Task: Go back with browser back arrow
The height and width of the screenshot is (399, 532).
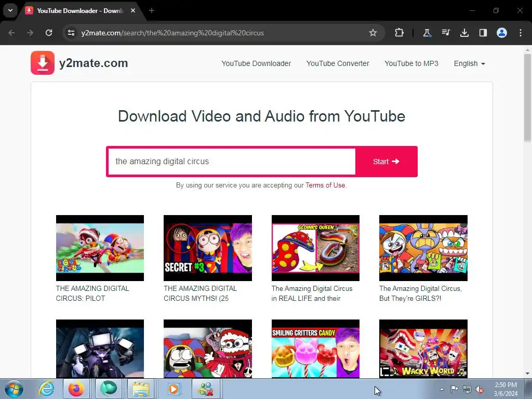Action: point(11,33)
